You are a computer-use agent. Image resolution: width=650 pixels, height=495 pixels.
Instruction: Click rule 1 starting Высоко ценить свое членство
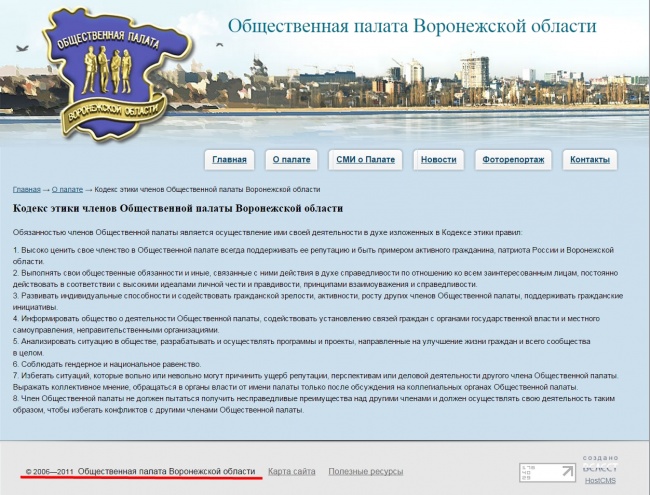tap(313, 256)
